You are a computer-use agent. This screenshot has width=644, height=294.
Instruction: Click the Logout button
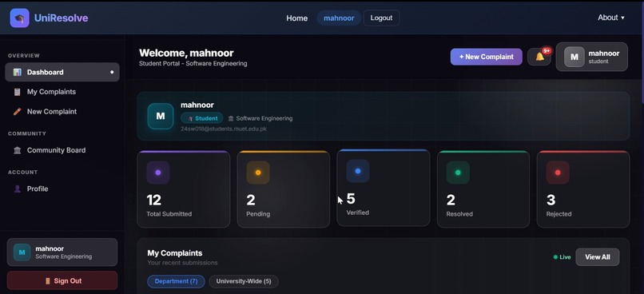coord(382,18)
